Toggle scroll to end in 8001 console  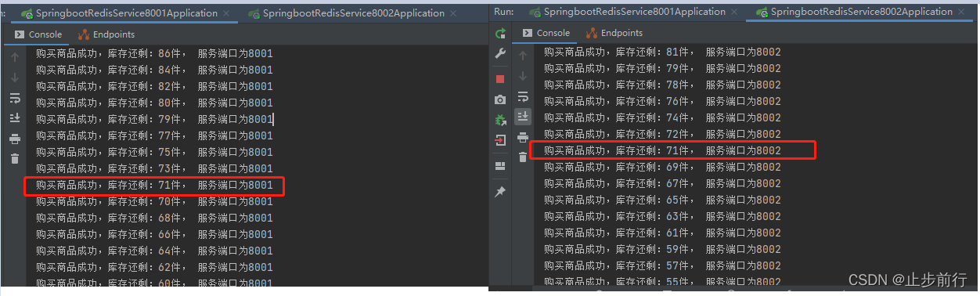[x=15, y=117]
